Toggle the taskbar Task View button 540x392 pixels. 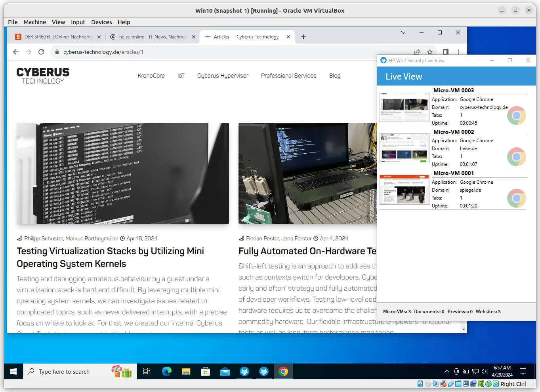point(146,371)
